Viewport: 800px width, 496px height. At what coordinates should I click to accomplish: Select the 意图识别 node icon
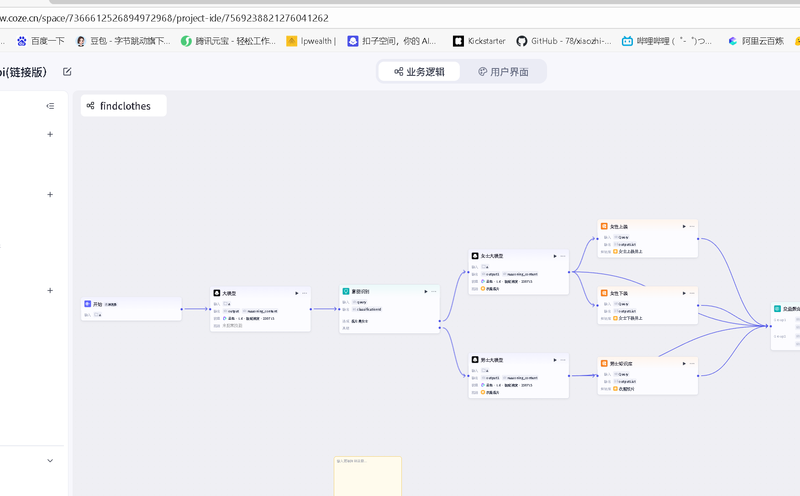point(346,291)
